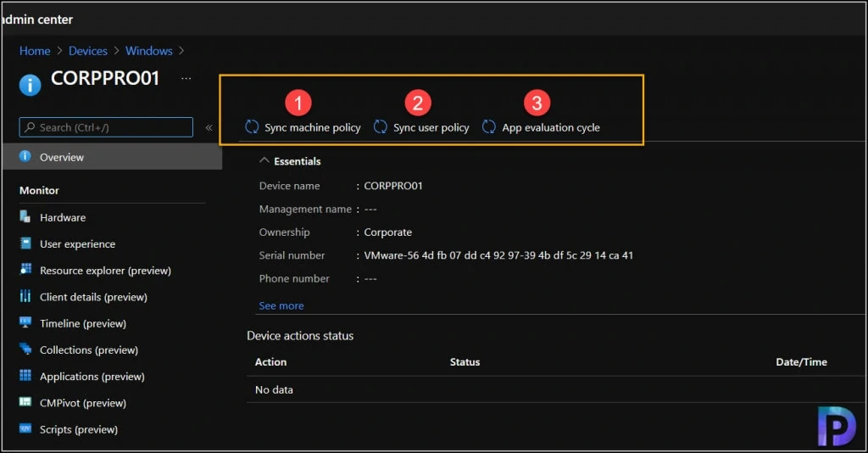Click the Phone number label

coord(294,279)
